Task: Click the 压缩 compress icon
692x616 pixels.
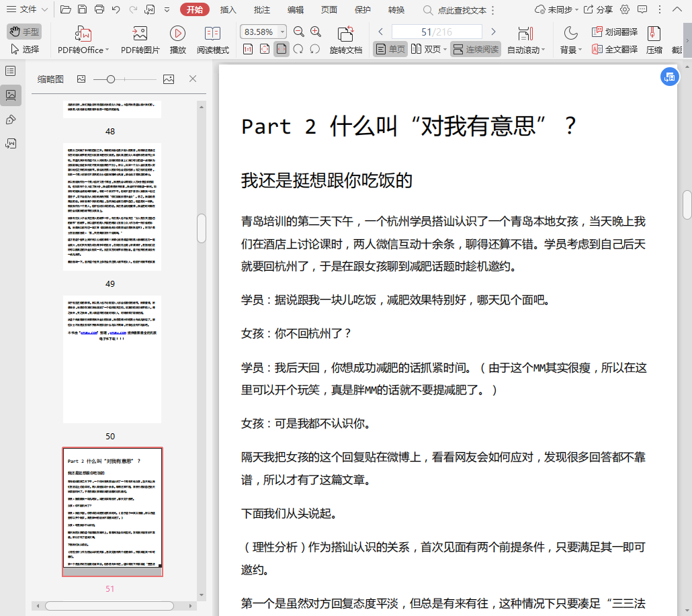Action: 654,34
